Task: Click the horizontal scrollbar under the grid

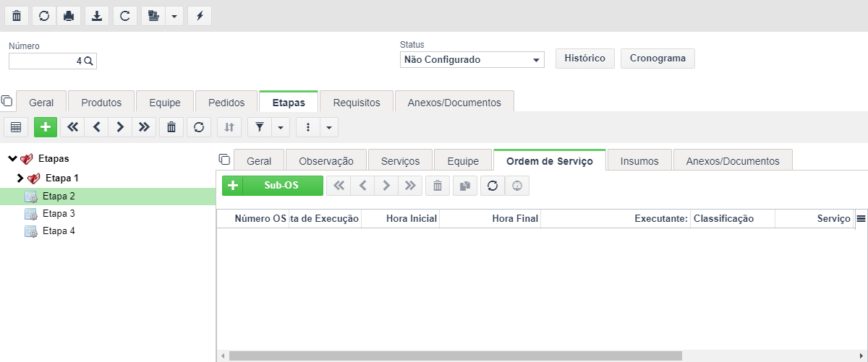Action: point(456,355)
